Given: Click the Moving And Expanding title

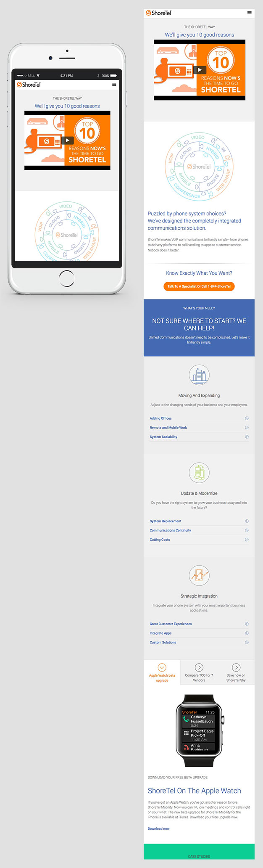Looking at the screenshot, I should tap(199, 395).
